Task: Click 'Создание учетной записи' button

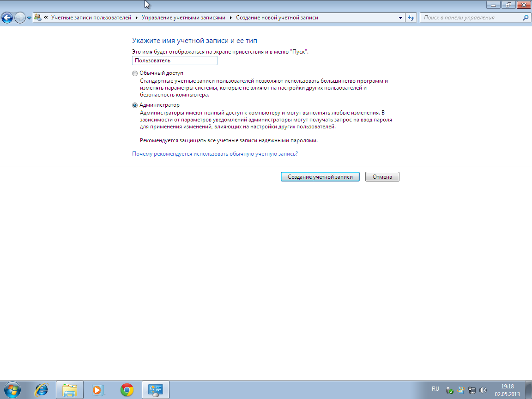Action: click(320, 177)
